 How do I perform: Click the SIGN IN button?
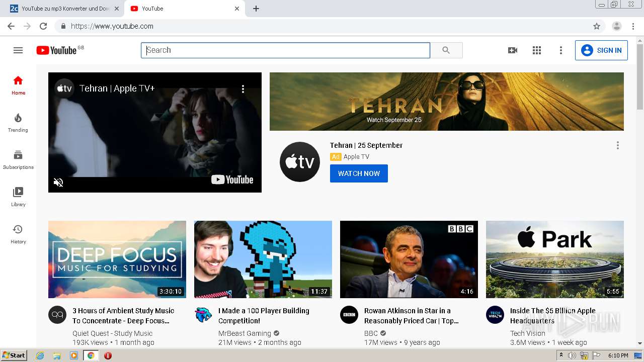point(601,50)
